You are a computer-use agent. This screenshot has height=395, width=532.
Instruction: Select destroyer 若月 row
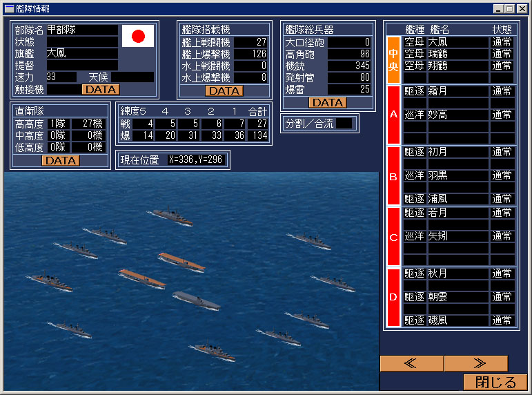point(459,213)
